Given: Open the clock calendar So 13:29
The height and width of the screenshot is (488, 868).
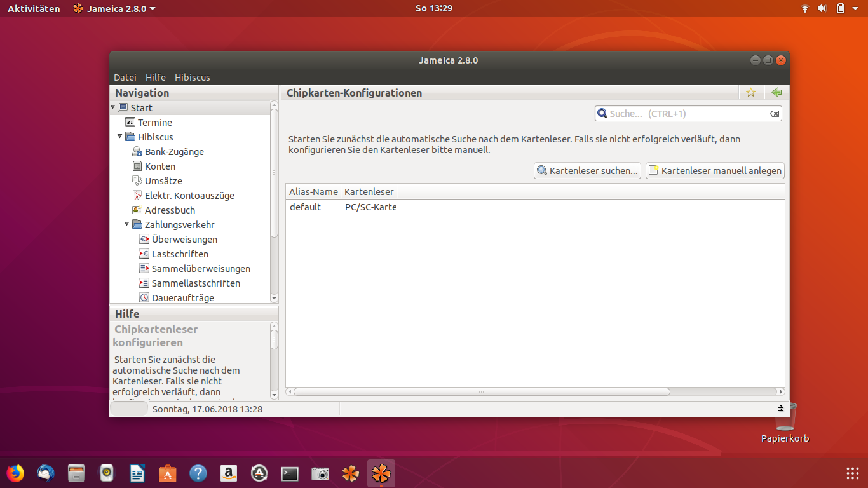Looking at the screenshot, I should (434, 8).
